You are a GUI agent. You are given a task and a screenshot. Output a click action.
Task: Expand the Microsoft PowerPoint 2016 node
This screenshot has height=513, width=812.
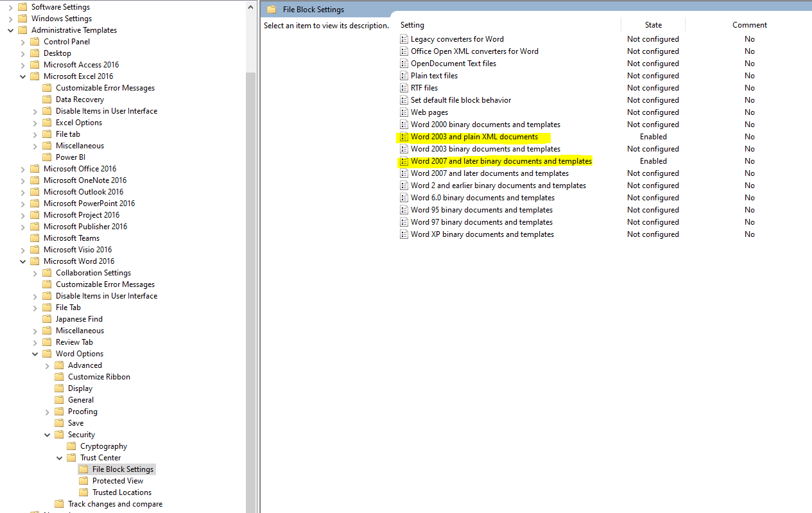pos(22,204)
